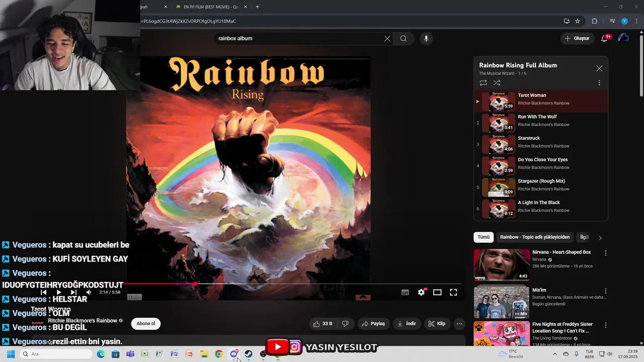Open the YouTube account avatar menu

pos(623,38)
